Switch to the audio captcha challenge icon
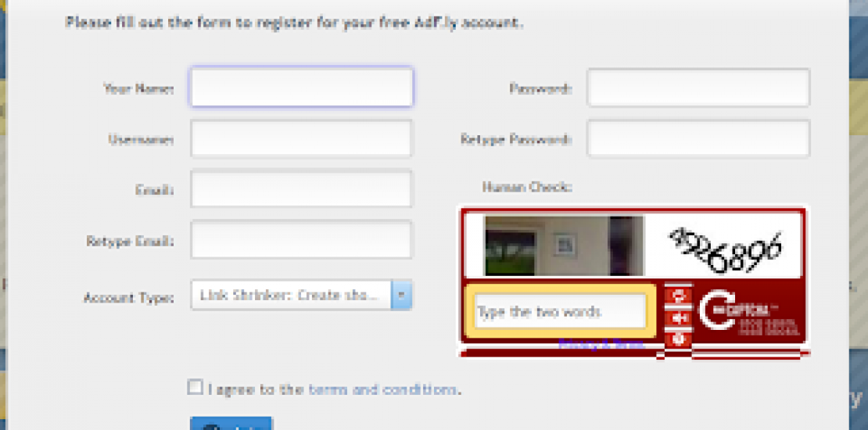The height and width of the screenshot is (430, 868). 678,317
